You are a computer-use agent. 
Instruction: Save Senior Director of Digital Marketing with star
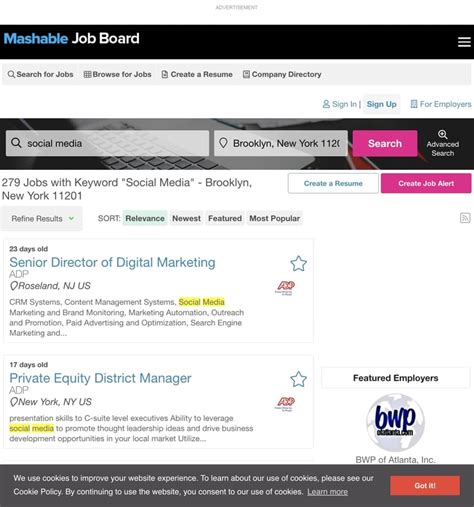[x=298, y=264]
